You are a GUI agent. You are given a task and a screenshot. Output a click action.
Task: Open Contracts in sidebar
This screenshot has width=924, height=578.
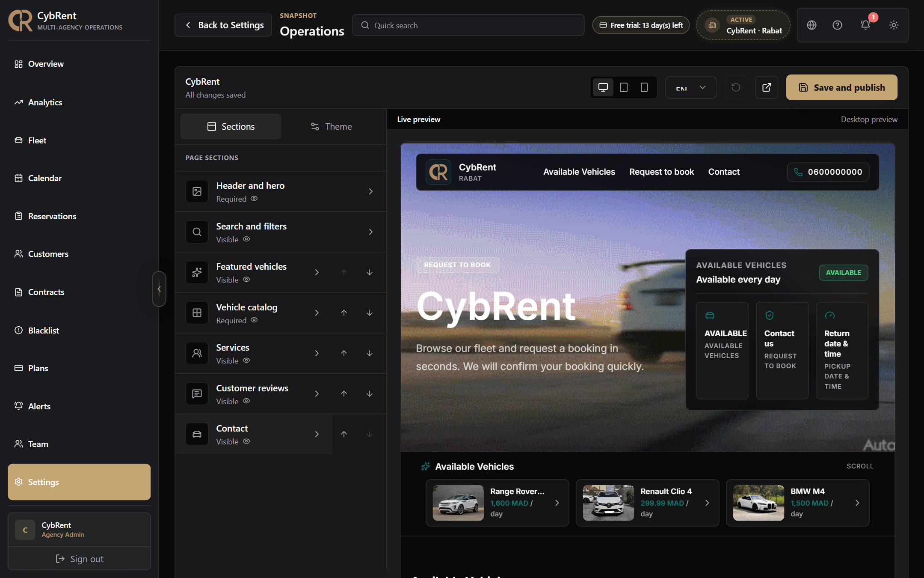pyautogui.click(x=79, y=292)
